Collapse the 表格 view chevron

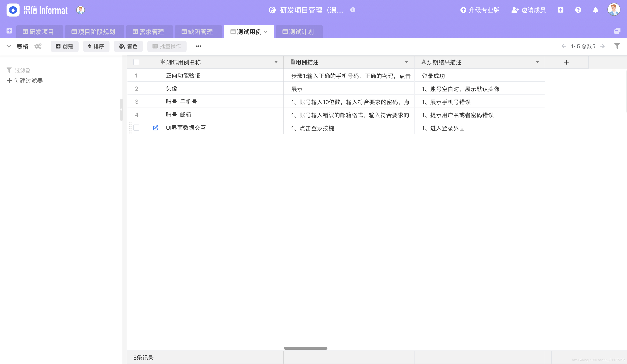coord(9,46)
